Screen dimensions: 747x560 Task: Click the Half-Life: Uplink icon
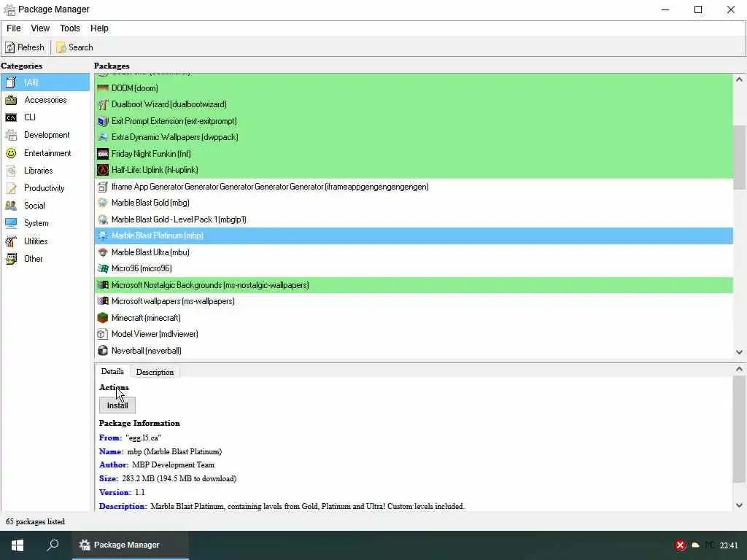click(x=102, y=170)
